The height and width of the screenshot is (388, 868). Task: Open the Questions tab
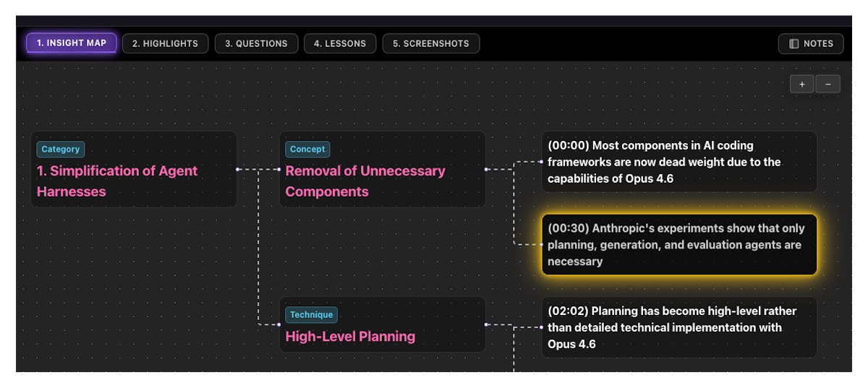click(256, 43)
